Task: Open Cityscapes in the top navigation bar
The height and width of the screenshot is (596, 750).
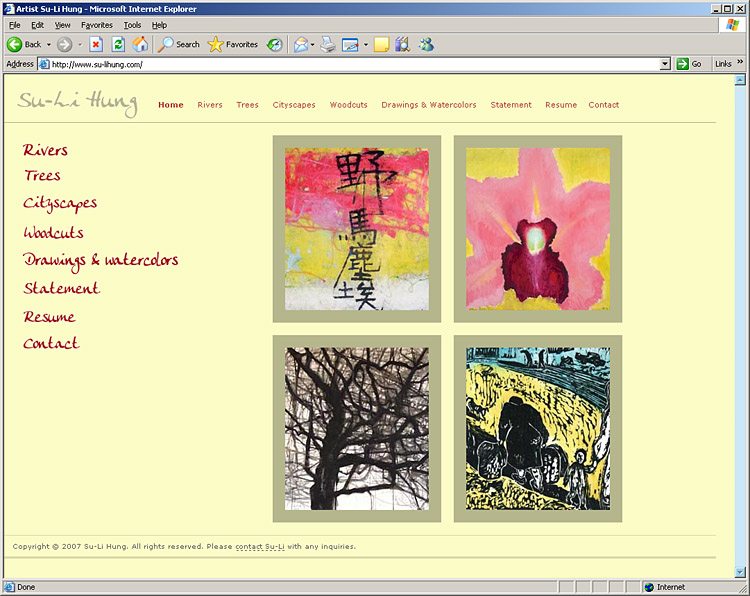Action: (294, 105)
